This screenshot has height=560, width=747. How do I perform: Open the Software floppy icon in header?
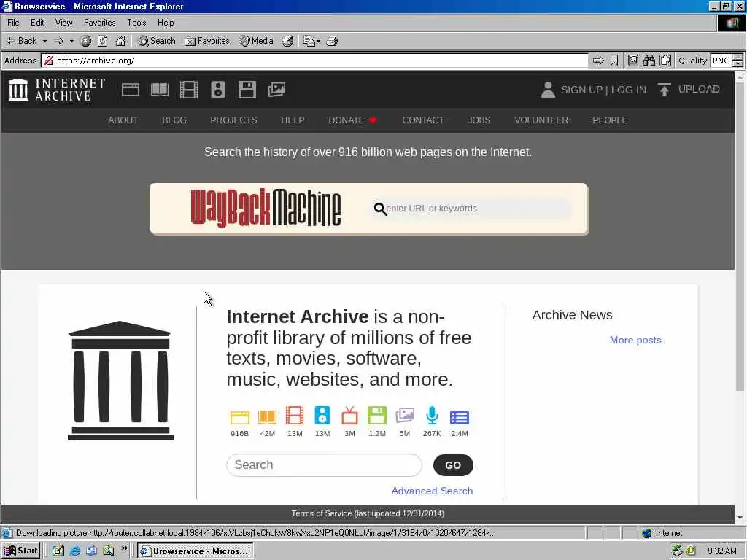tap(247, 90)
